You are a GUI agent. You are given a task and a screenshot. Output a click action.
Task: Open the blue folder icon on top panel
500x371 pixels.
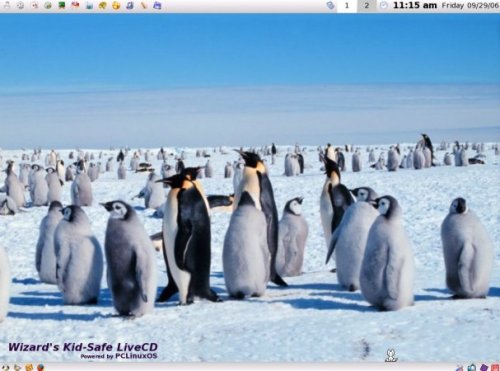(x=157, y=5)
